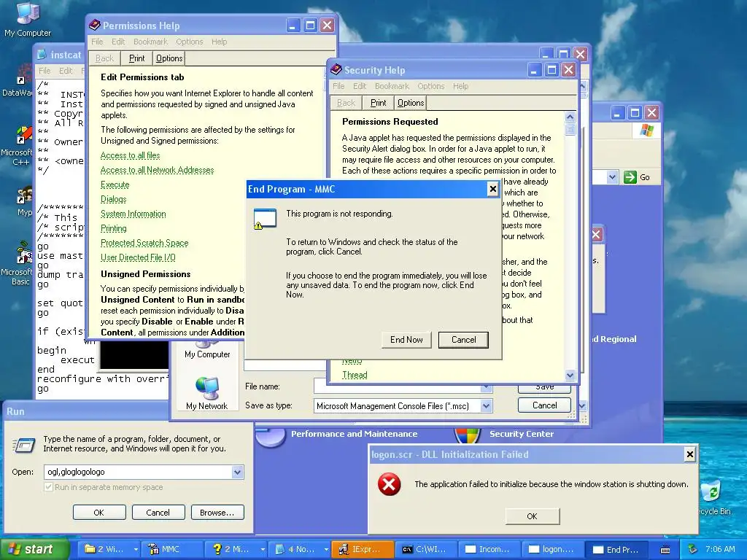The image size is (747, 560).
Task: Click Print in Permissions Help toolbar
Action: coord(136,58)
